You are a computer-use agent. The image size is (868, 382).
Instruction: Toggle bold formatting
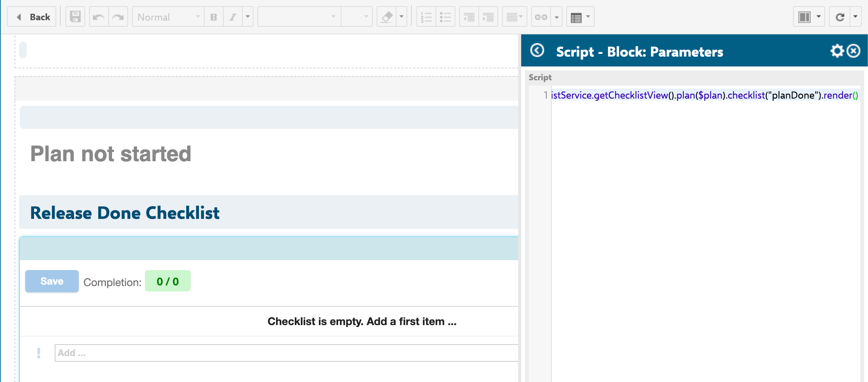pyautogui.click(x=214, y=17)
